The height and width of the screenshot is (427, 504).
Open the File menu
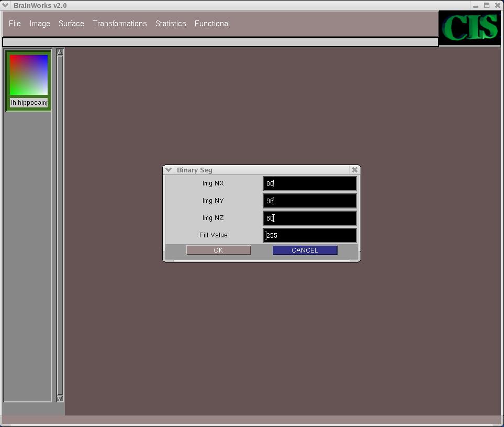pyautogui.click(x=15, y=24)
